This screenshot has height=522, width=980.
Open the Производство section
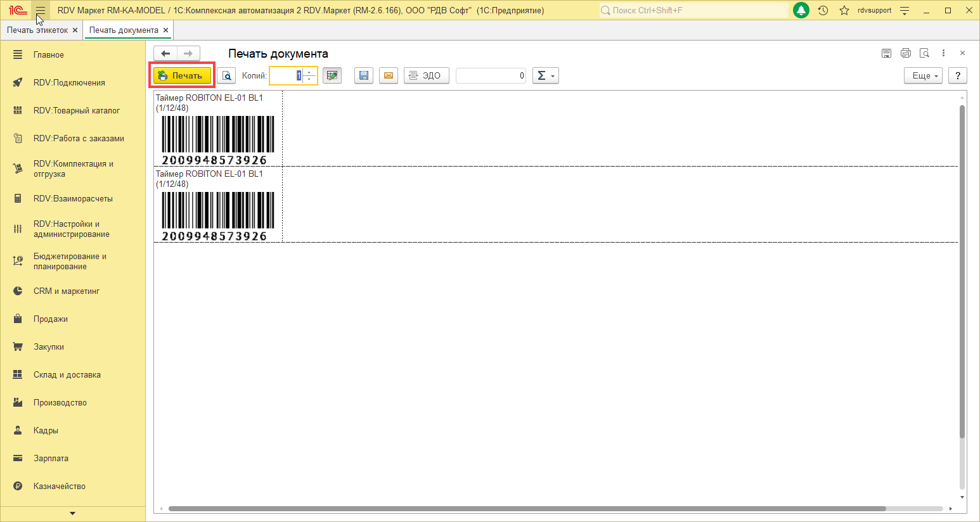(x=73, y=403)
